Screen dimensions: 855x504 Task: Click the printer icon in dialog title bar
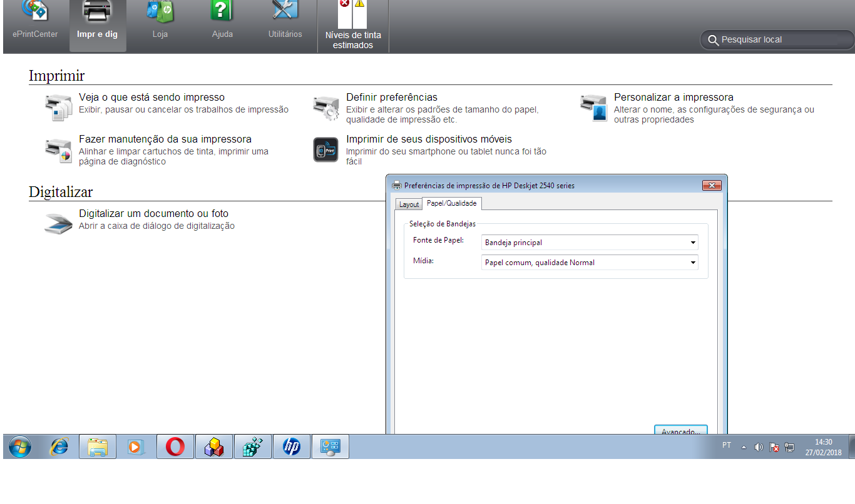coord(396,185)
